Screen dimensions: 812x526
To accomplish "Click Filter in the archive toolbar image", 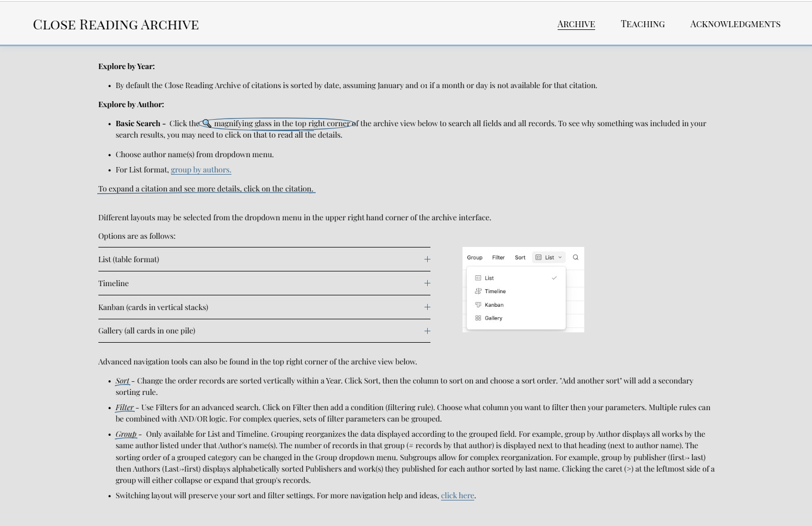I will 498,257.
